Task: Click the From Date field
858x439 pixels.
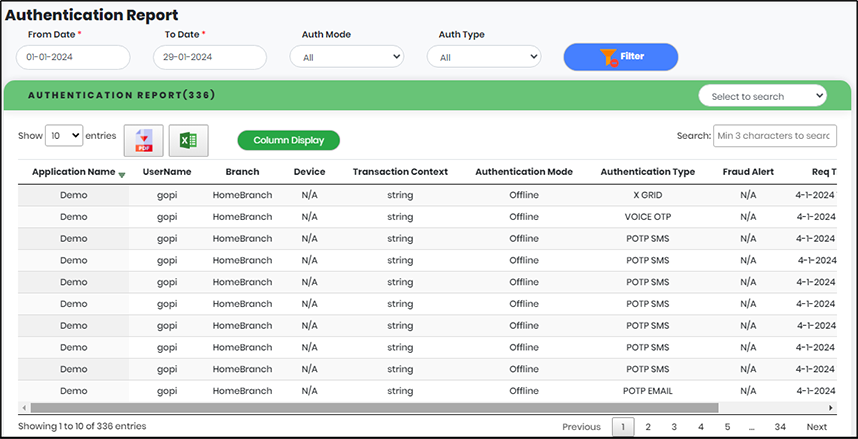Action: pyautogui.click(x=73, y=57)
